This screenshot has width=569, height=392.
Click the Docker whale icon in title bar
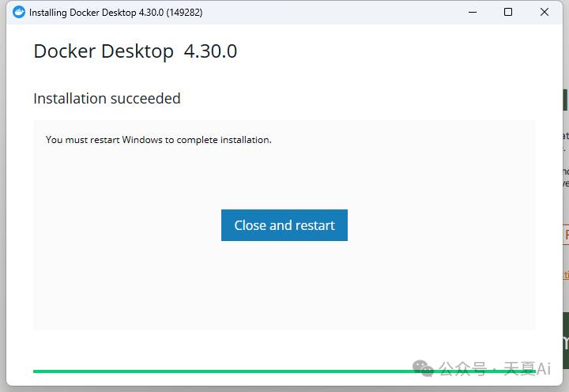(18, 12)
